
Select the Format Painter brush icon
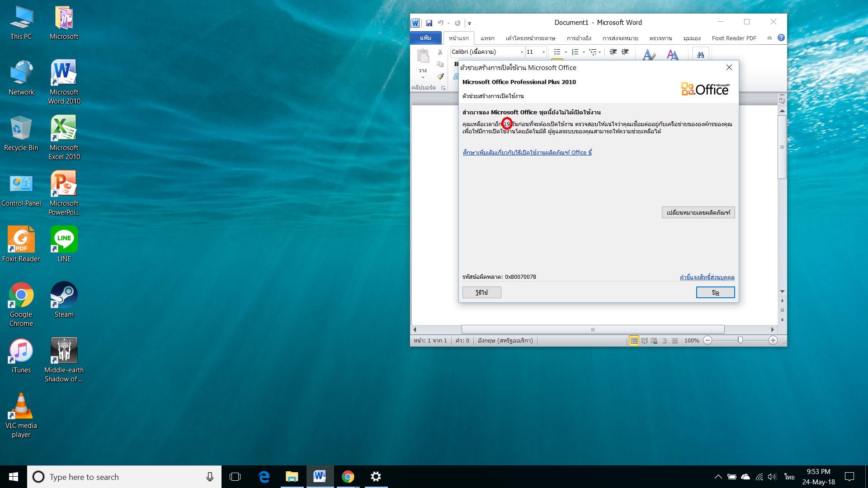pyautogui.click(x=440, y=76)
